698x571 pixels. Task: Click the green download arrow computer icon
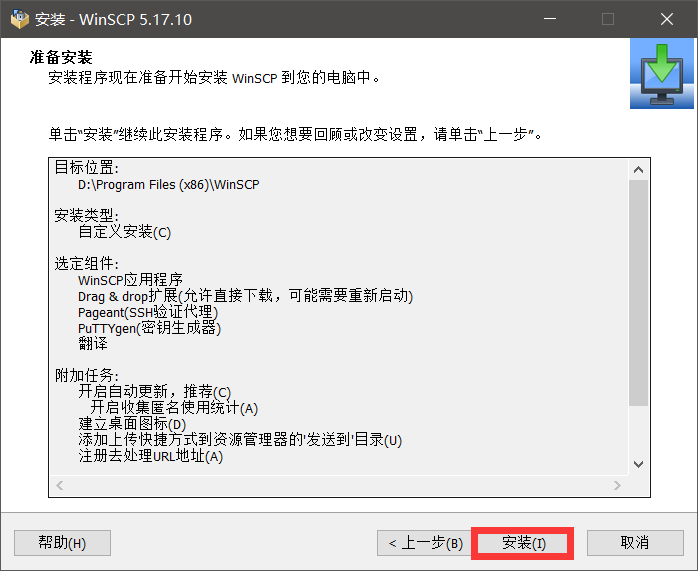point(662,73)
